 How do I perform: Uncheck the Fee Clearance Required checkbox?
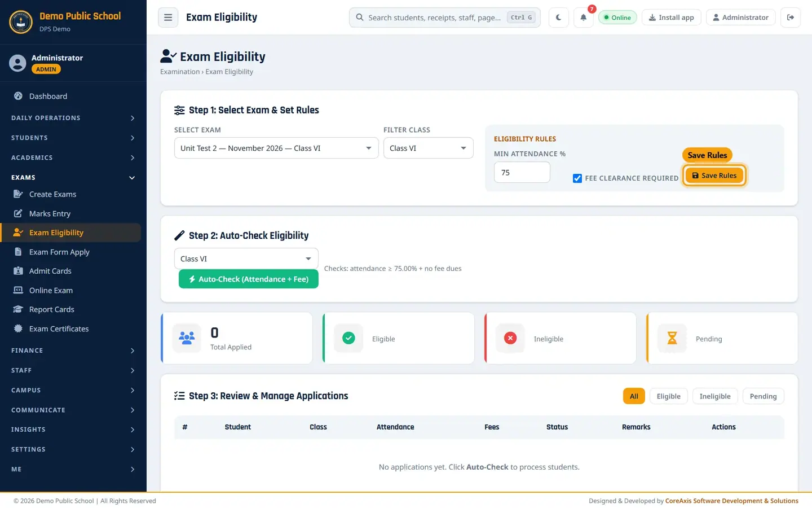click(577, 178)
